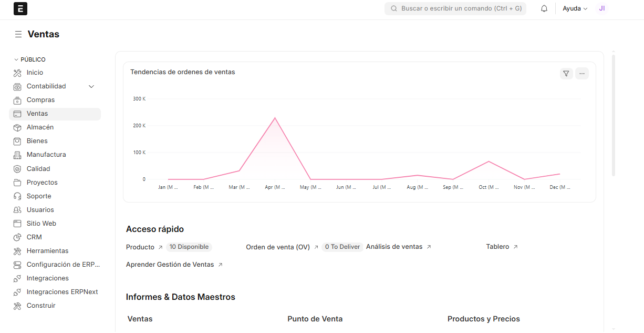The width and height of the screenshot is (644, 333).
Task: Click the chart filter funnel icon
Action: coord(566,74)
